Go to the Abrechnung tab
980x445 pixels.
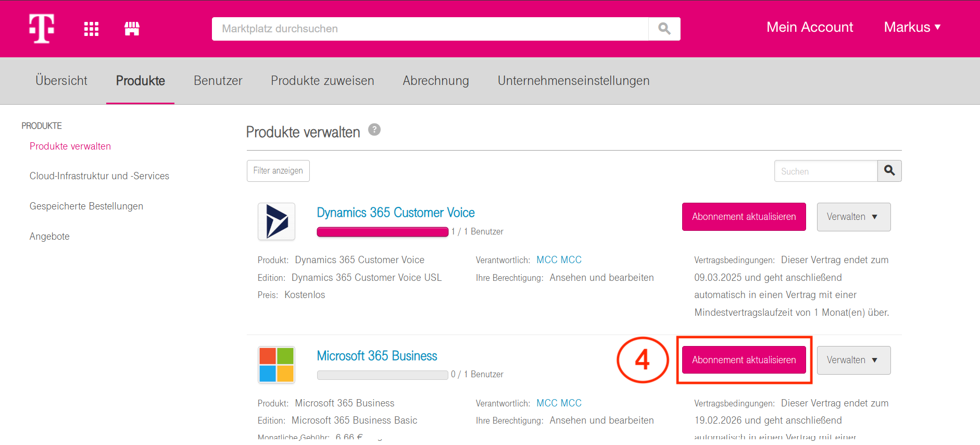pyautogui.click(x=435, y=81)
